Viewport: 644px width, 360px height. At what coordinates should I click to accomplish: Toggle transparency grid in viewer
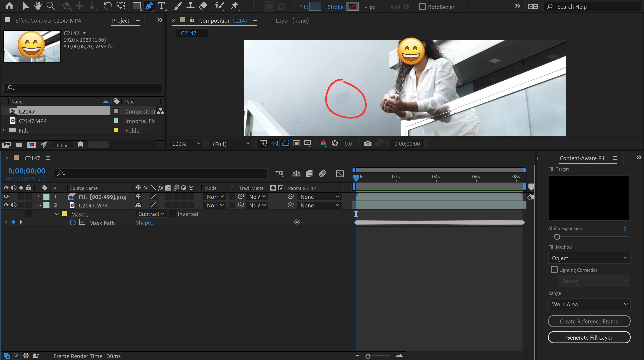coord(274,143)
